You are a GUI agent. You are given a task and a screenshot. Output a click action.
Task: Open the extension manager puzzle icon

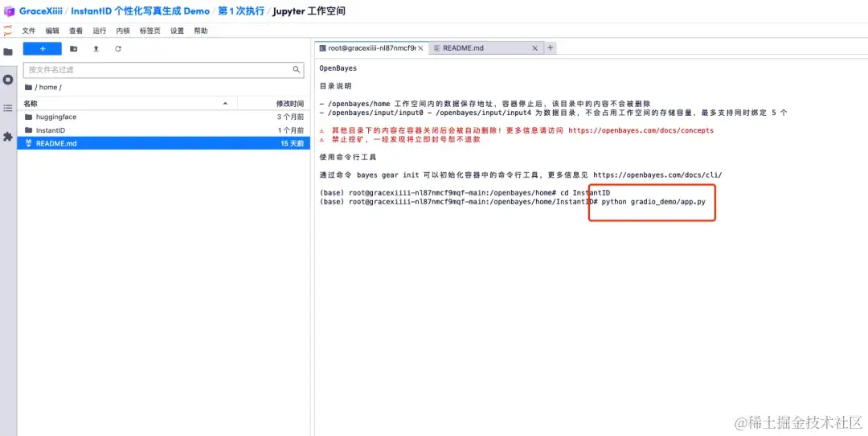click(8, 136)
